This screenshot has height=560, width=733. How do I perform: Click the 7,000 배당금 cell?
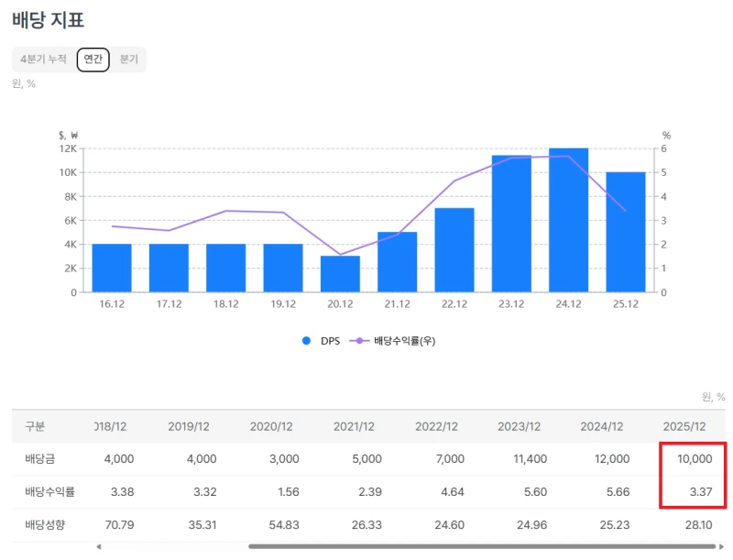[450, 459]
